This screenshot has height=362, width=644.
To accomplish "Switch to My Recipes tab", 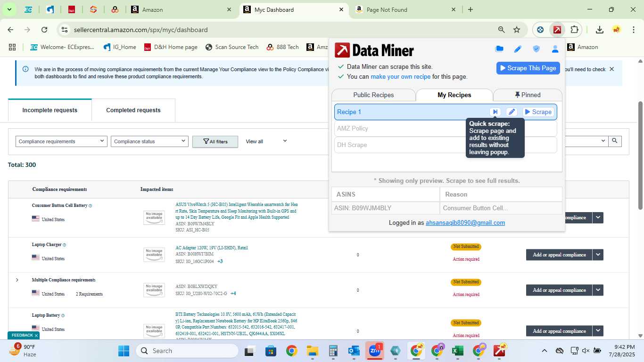I will (454, 95).
